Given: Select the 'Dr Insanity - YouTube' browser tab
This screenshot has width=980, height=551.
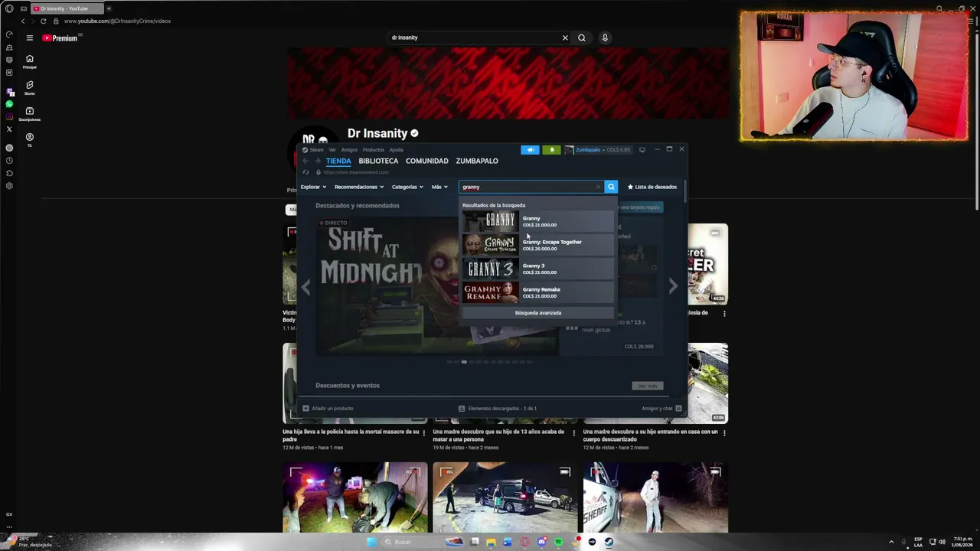Looking at the screenshot, I should coord(67,8).
